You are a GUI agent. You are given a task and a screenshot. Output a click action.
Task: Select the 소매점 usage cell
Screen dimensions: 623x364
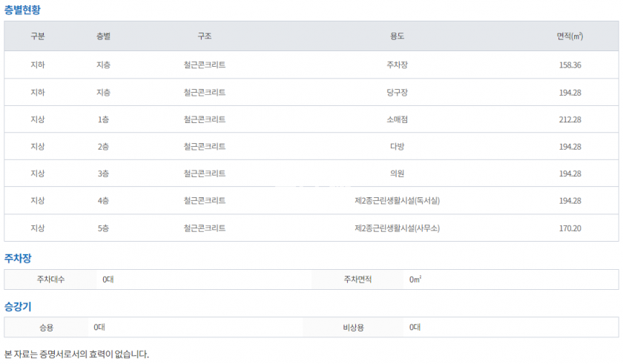(x=397, y=119)
